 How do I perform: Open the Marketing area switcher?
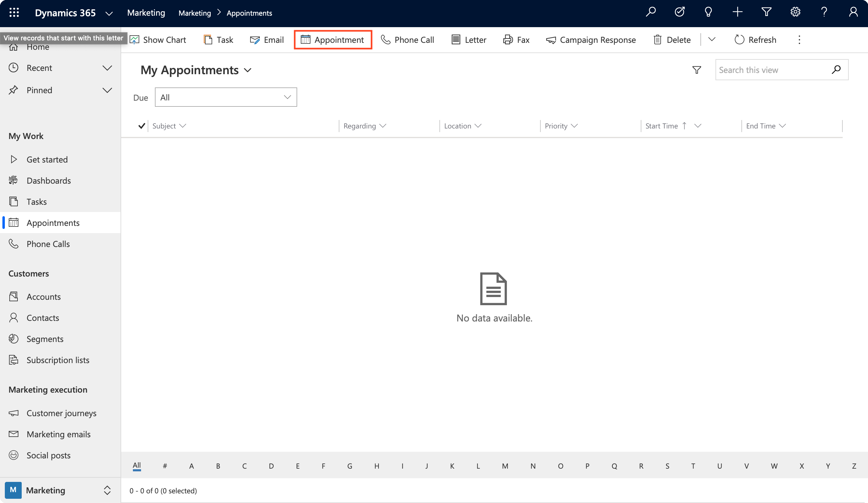(60, 490)
